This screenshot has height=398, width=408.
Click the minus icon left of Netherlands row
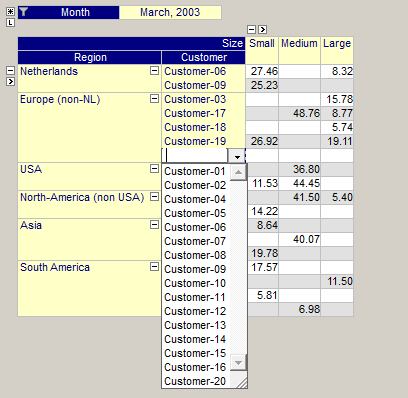tap(10, 70)
